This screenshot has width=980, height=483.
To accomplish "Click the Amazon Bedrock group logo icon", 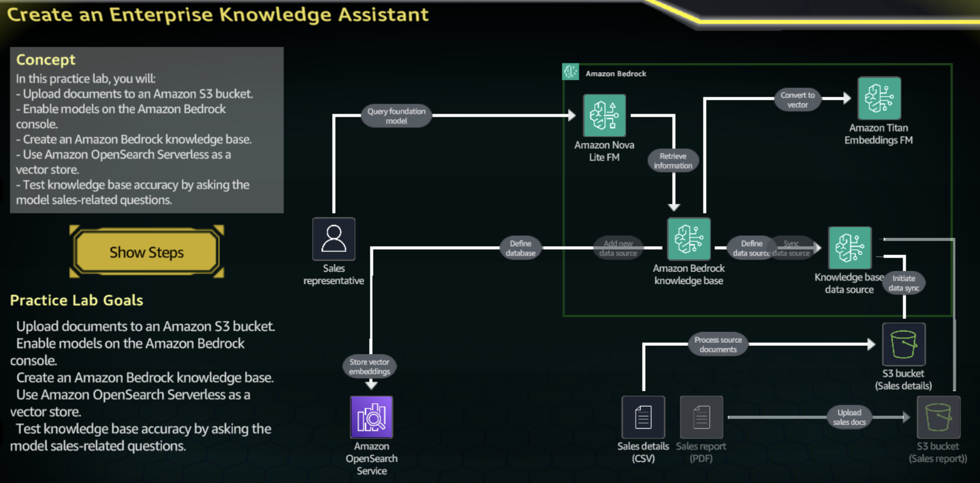I will click(571, 72).
